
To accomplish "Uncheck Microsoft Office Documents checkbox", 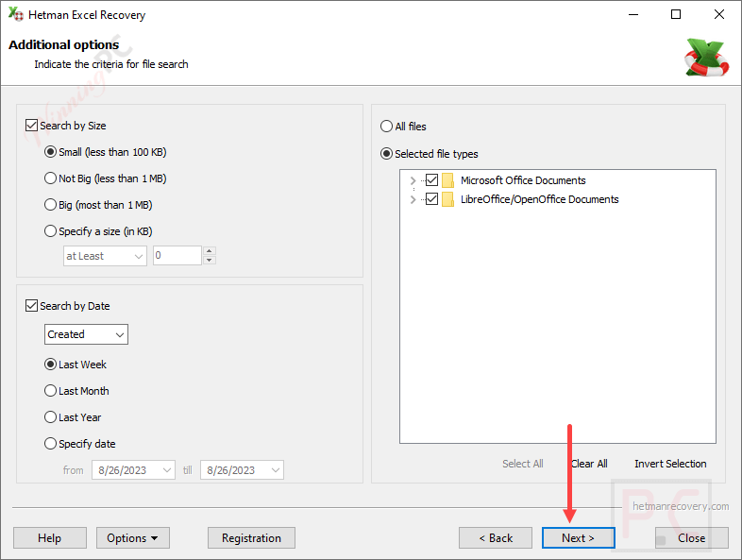I will [x=431, y=180].
